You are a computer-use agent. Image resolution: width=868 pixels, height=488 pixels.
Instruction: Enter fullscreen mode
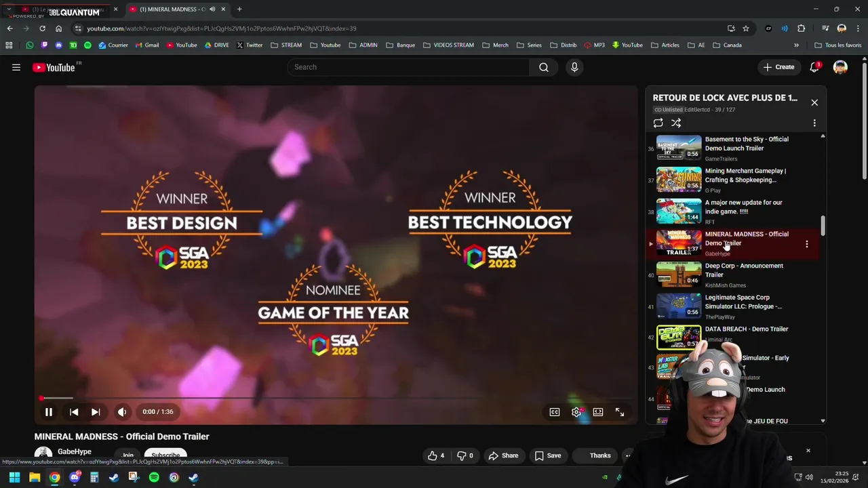[620, 411]
